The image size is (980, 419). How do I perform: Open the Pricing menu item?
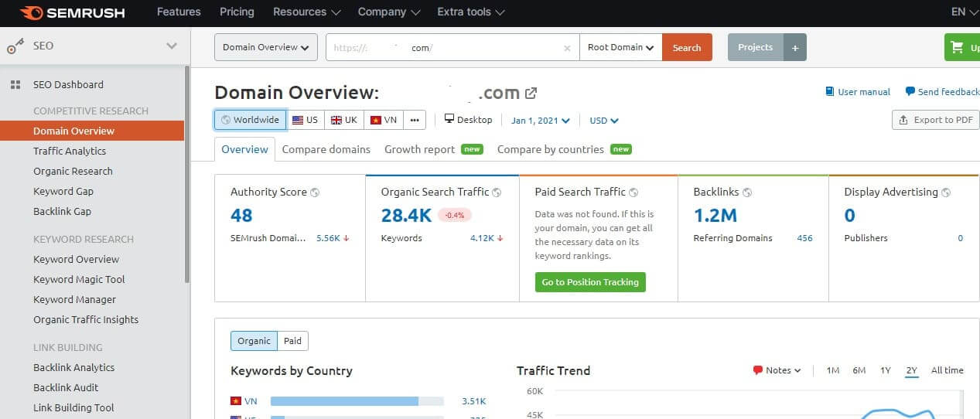pyautogui.click(x=237, y=12)
